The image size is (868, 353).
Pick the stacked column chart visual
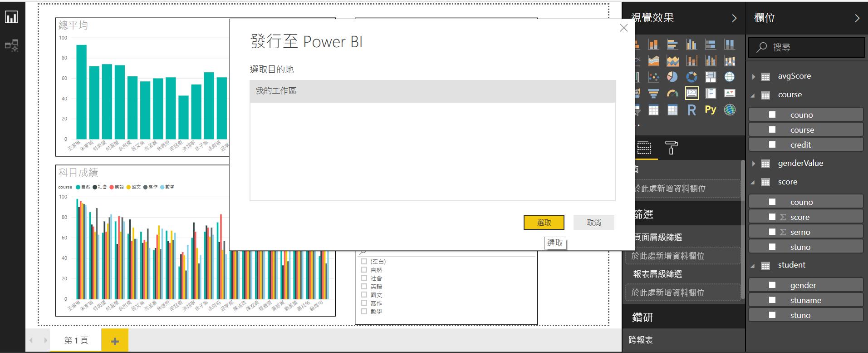[653, 45]
